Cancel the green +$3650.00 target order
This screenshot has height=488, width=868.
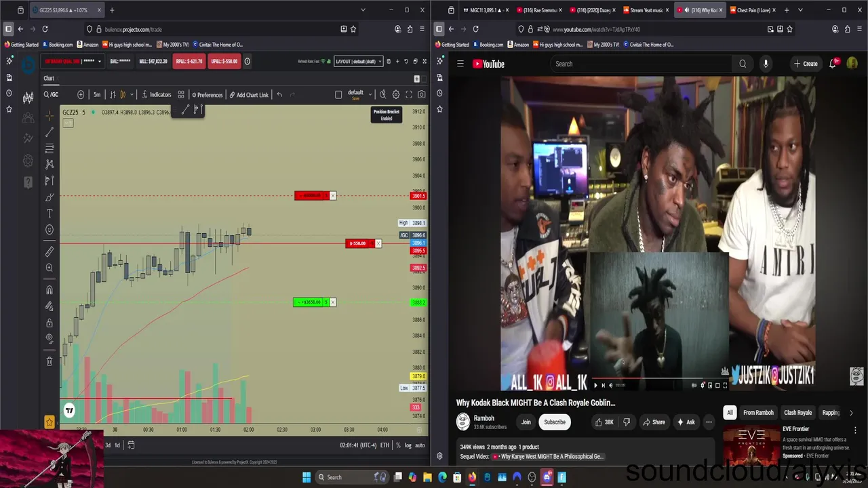(x=332, y=302)
